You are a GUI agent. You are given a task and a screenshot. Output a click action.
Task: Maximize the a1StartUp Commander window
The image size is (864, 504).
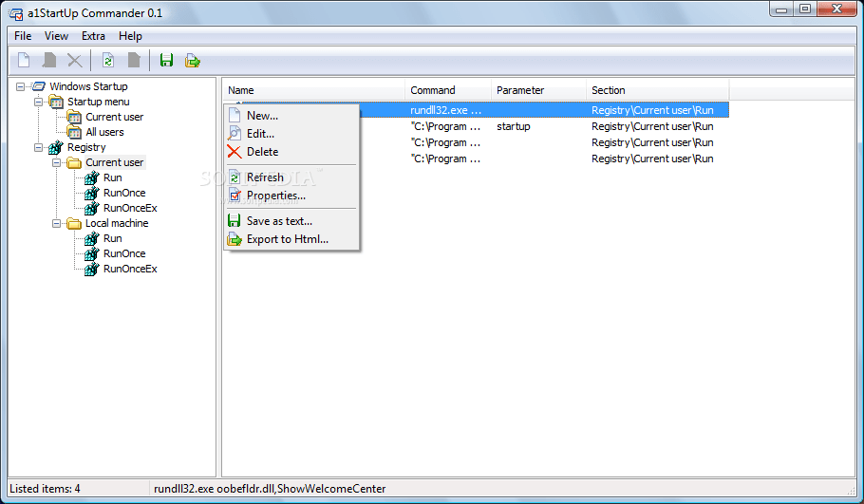[x=804, y=9]
